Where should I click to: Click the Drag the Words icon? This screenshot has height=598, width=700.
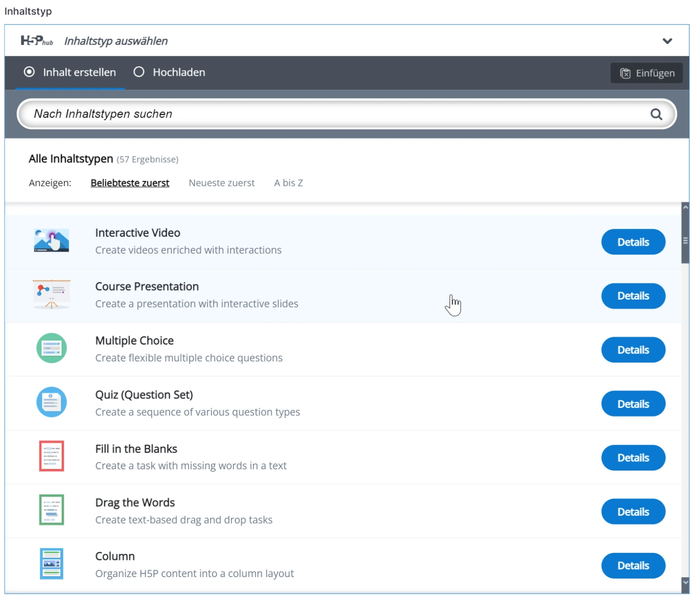click(52, 510)
